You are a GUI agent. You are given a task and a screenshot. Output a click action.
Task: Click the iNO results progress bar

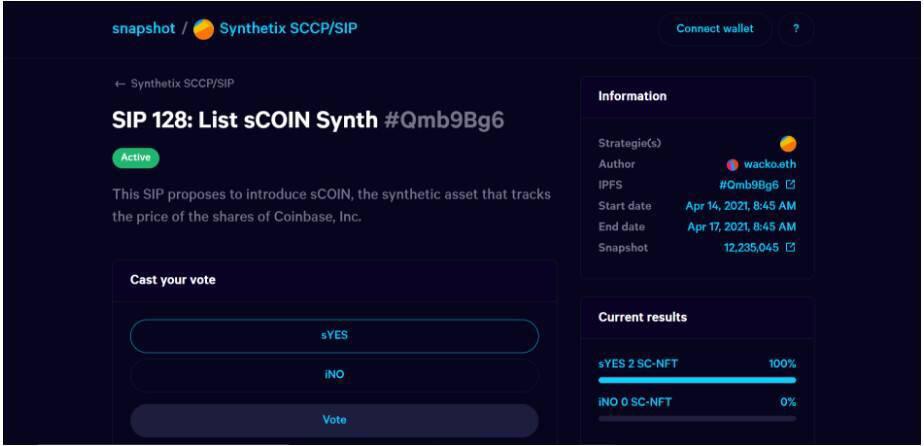point(697,418)
